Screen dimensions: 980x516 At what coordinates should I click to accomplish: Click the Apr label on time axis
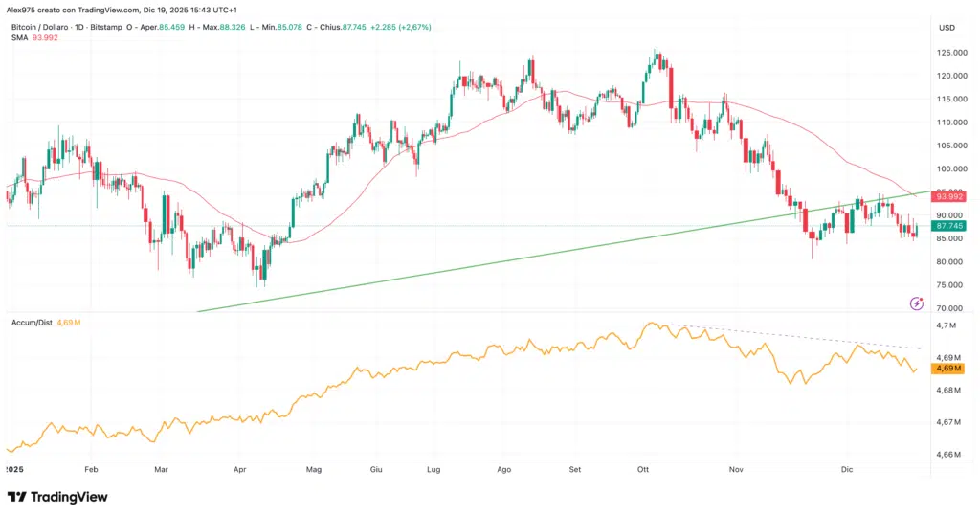tap(240, 470)
